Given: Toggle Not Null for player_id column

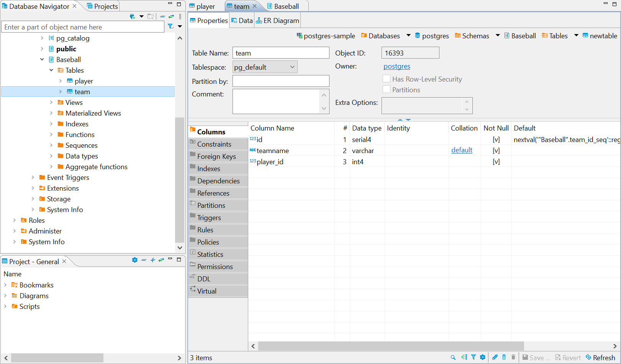Looking at the screenshot, I should [x=496, y=162].
